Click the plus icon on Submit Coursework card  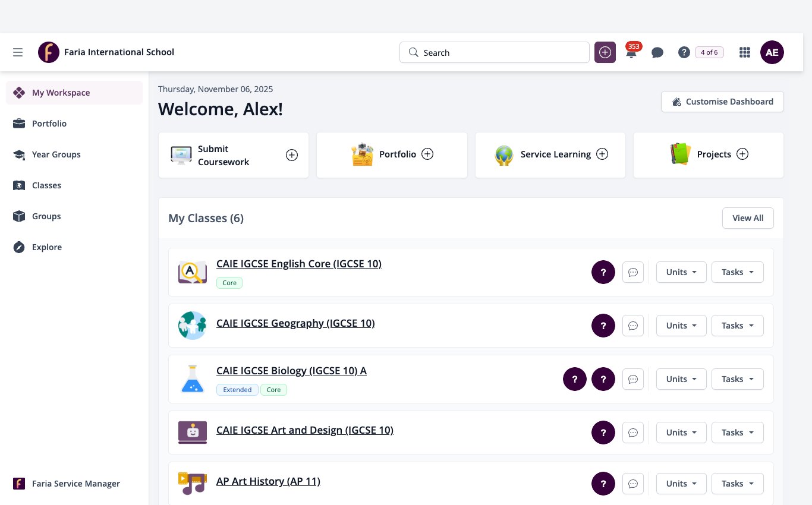coord(292,155)
